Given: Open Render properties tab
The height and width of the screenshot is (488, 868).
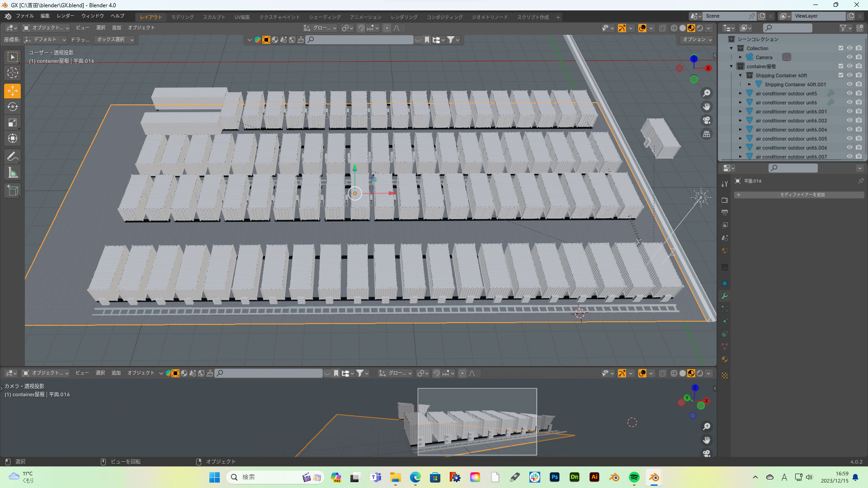Looking at the screenshot, I should pyautogui.click(x=725, y=200).
